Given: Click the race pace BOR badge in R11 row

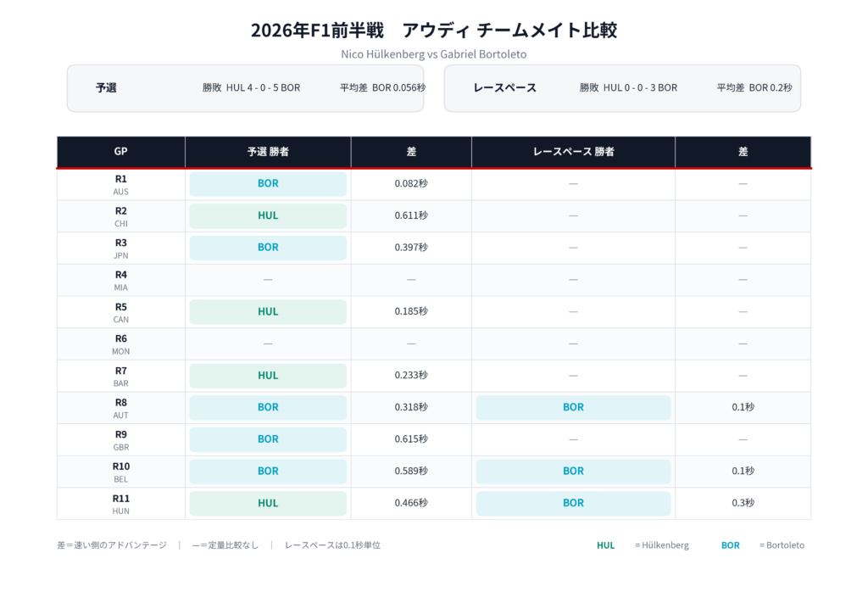Looking at the screenshot, I should [x=574, y=504].
